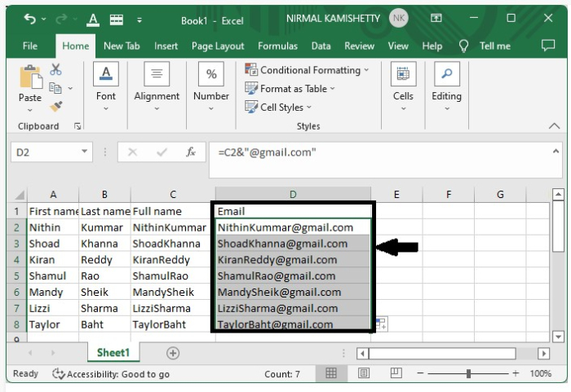Click the zoom slider handle
Viewport: 571px width, 392px height.
[469, 373]
